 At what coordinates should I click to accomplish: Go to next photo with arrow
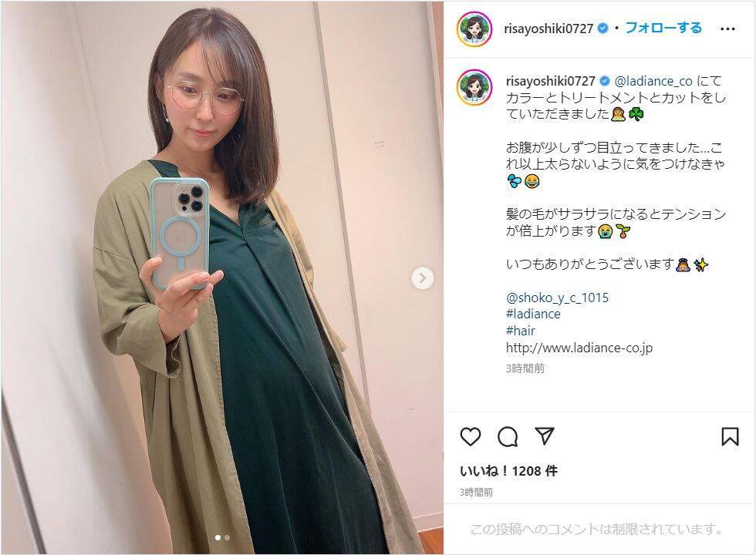[x=423, y=278]
